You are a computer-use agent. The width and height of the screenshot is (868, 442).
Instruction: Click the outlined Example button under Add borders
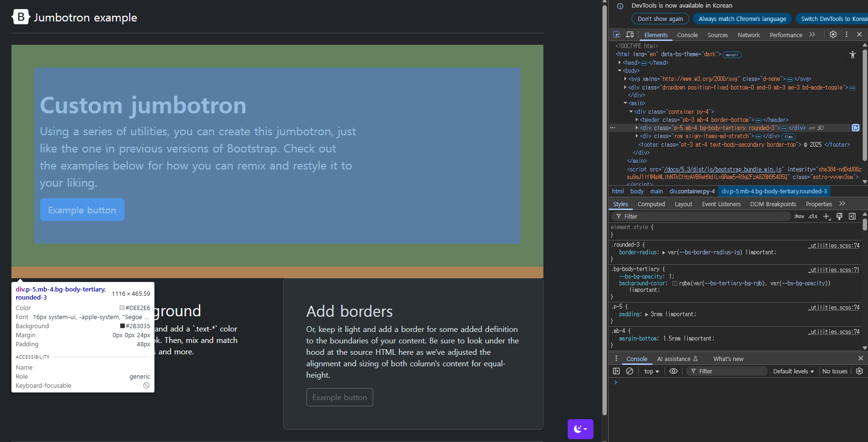[340, 397]
